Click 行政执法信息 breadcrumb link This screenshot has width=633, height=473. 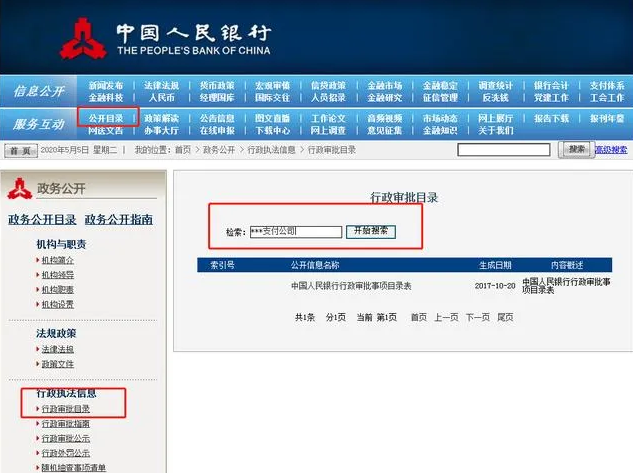270,150
